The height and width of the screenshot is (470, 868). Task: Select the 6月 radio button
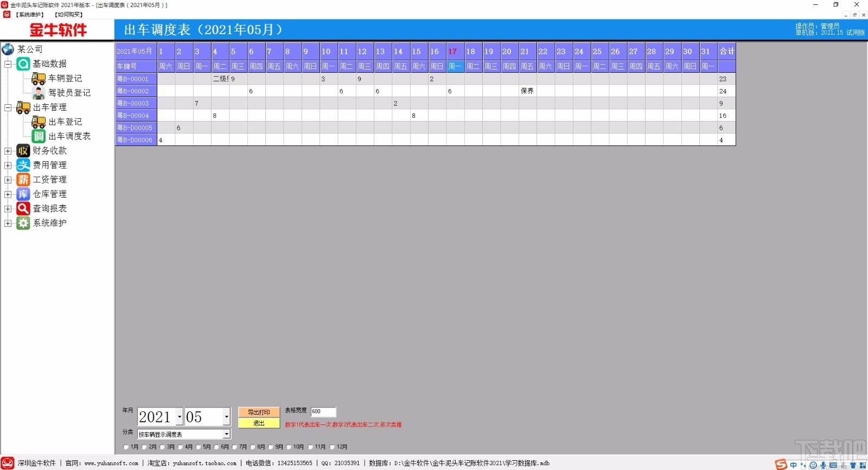pyautogui.click(x=216, y=447)
